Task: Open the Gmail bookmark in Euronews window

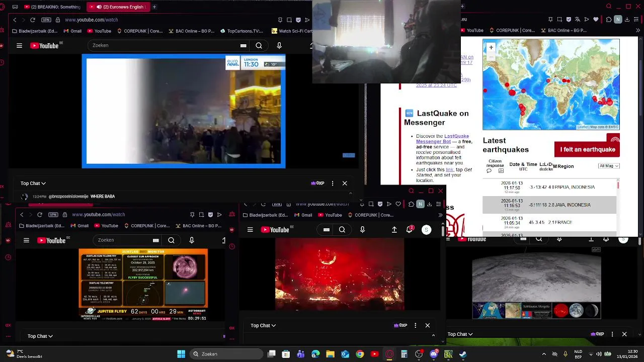Action: point(72,31)
